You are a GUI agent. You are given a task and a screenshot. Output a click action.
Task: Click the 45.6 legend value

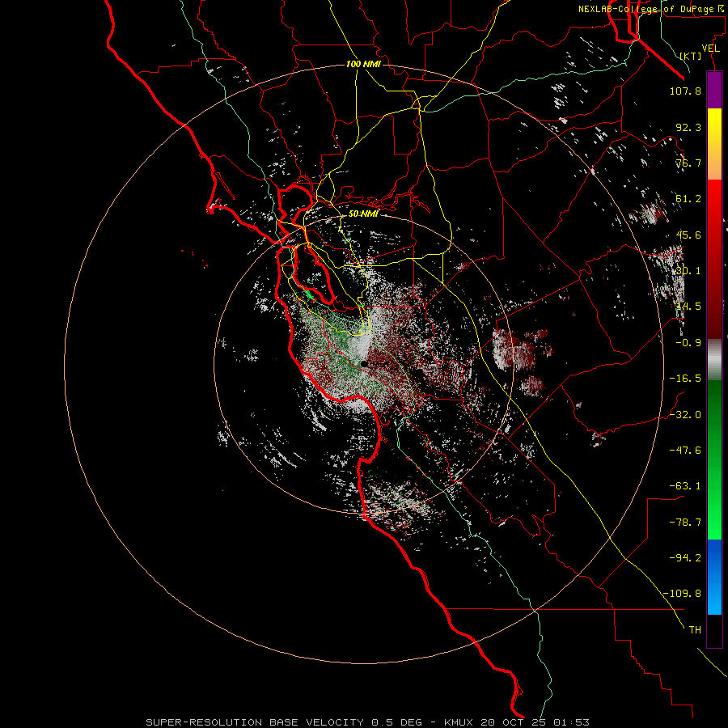688,235
